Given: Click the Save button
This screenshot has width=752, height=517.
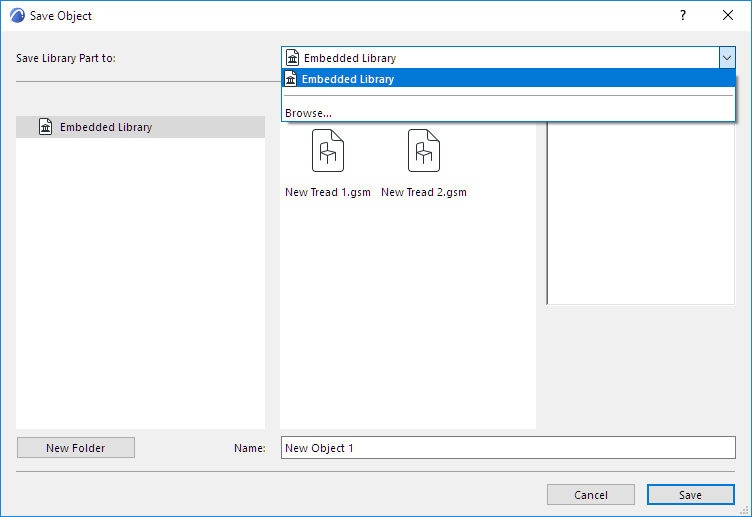Looking at the screenshot, I should (691, 494).
